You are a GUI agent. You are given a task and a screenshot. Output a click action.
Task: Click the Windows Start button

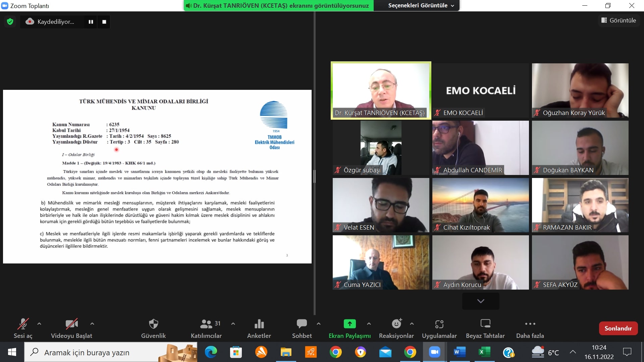click(x=12, y=352)
